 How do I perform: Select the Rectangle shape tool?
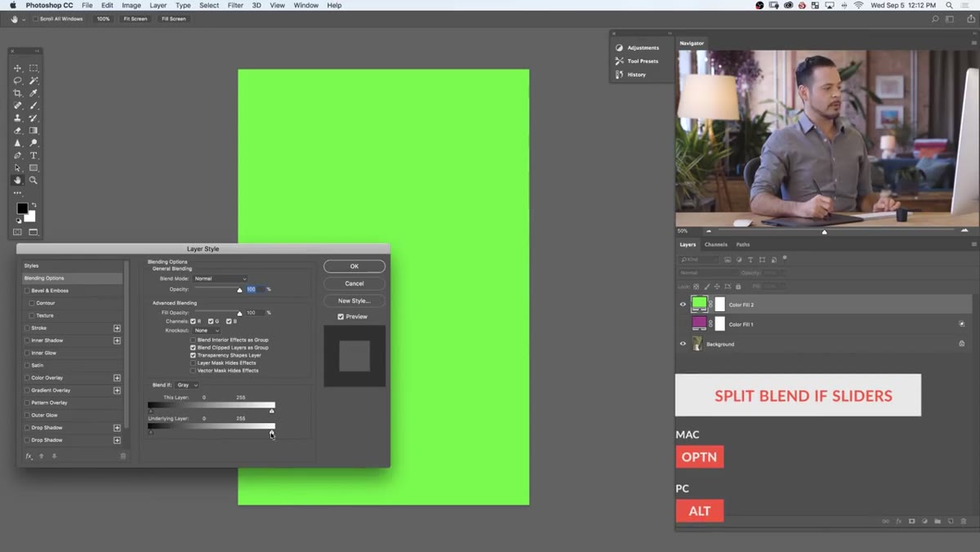(33, 168)
